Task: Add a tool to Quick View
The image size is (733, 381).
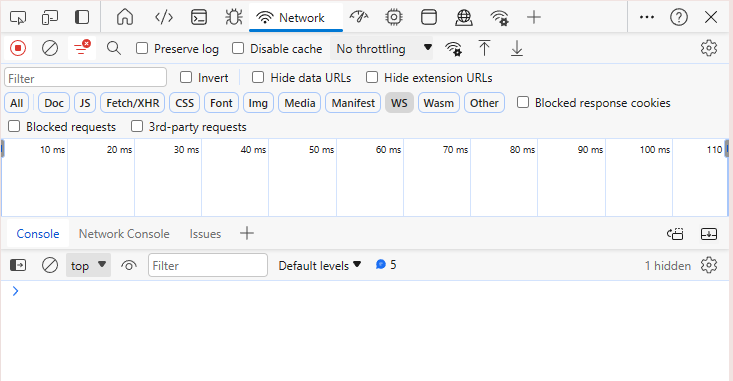Action: point(247,233)
